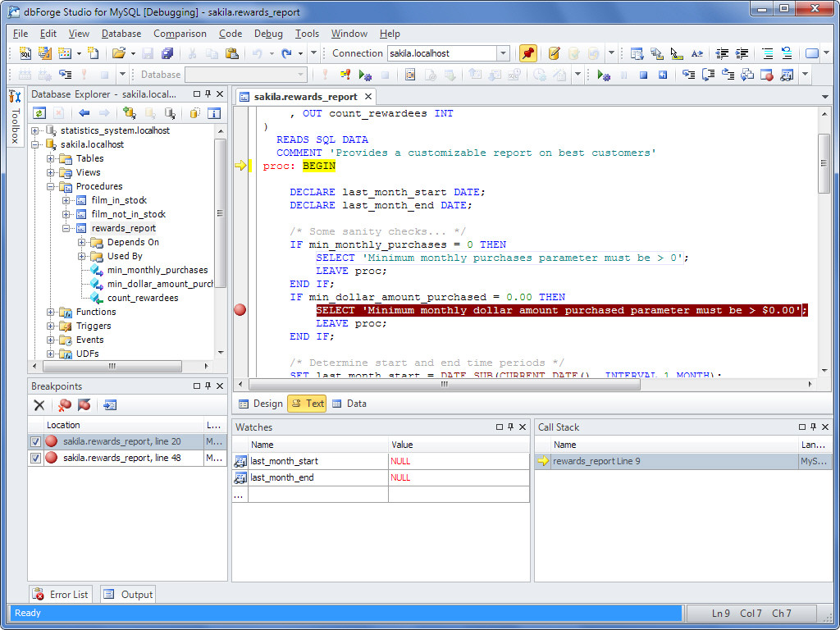Click the empty new watch name field
This screenshot has width=840, height=630.
click(x=319, y=495)
